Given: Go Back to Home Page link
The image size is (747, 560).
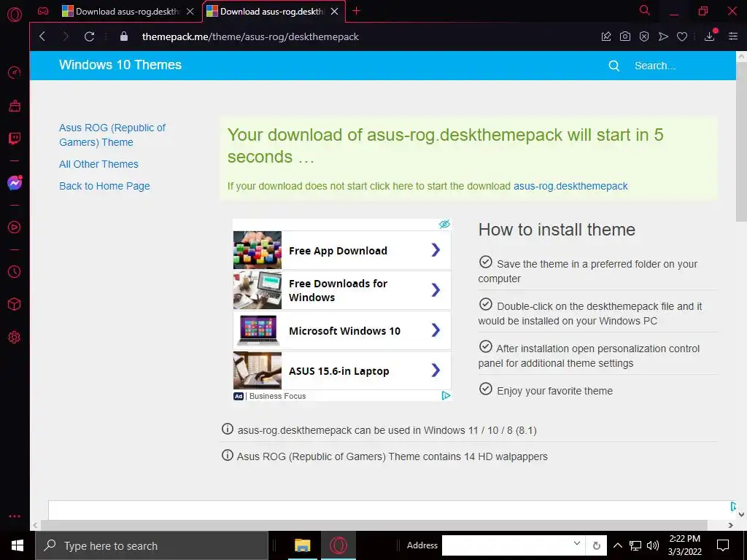Looking at the screenshot, I should pyautogui.click(x=104, y=186).
